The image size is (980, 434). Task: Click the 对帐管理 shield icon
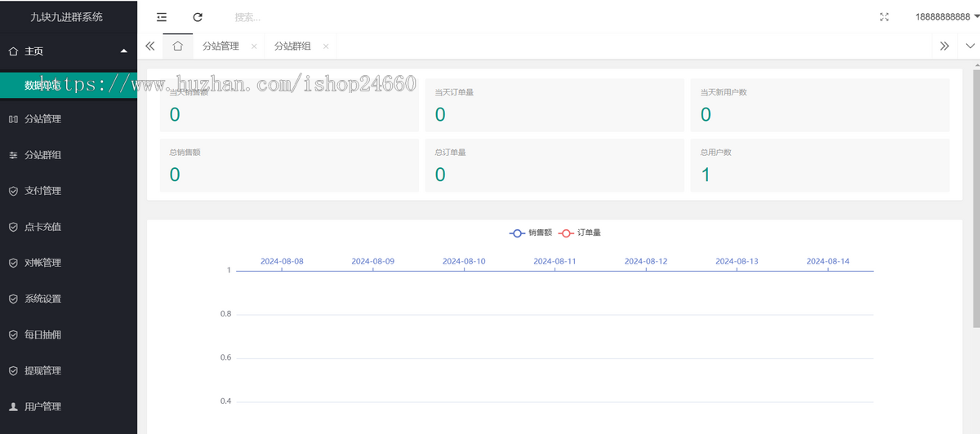13,263
